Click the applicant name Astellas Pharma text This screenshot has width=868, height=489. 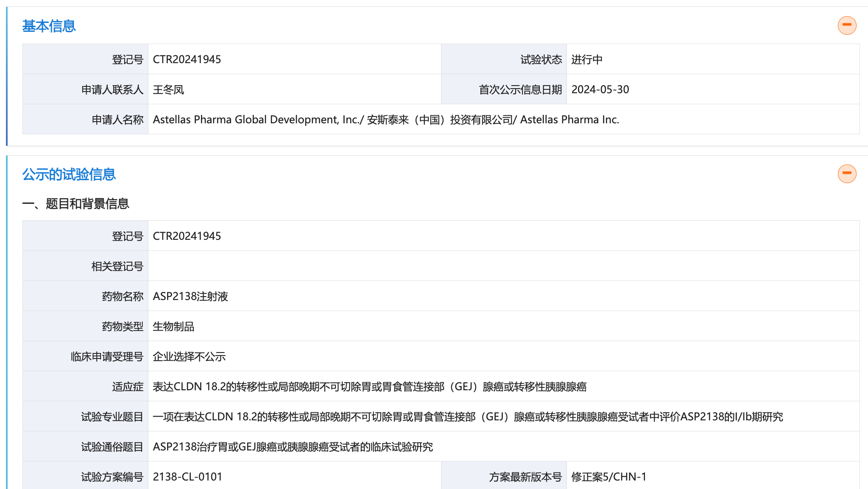386,119
